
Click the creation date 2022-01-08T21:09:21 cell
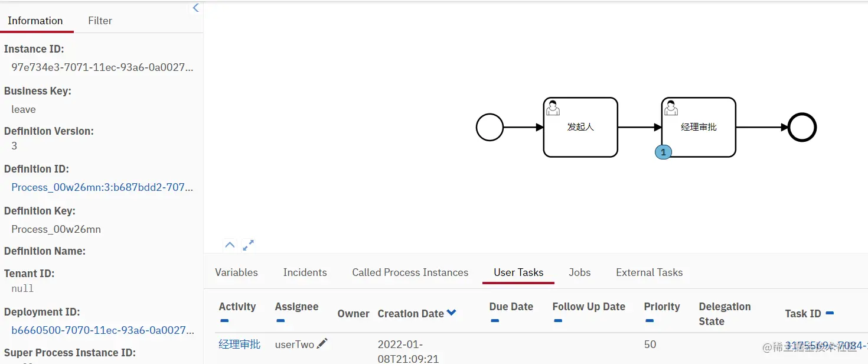click(x=407, y=351)
